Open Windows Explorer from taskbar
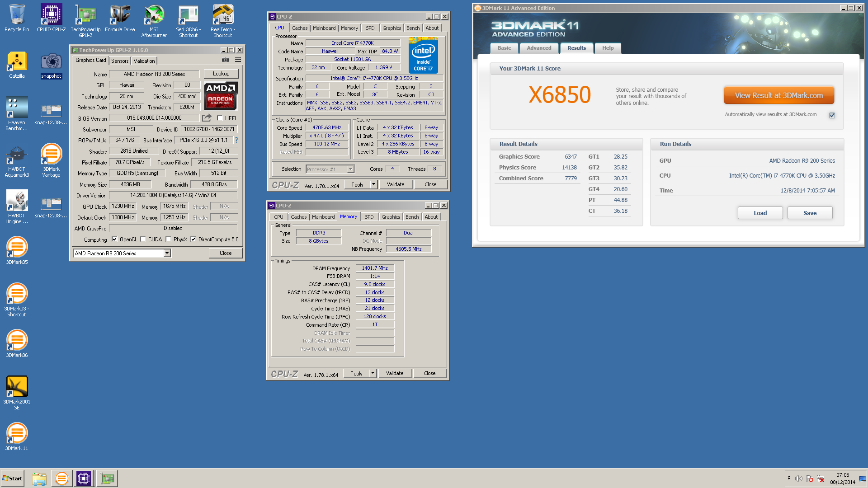 [x=39, y=479]
